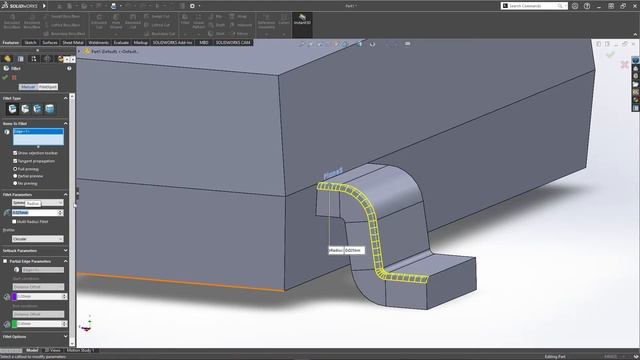Open the Motion Study 1 tab

(80, 350)
